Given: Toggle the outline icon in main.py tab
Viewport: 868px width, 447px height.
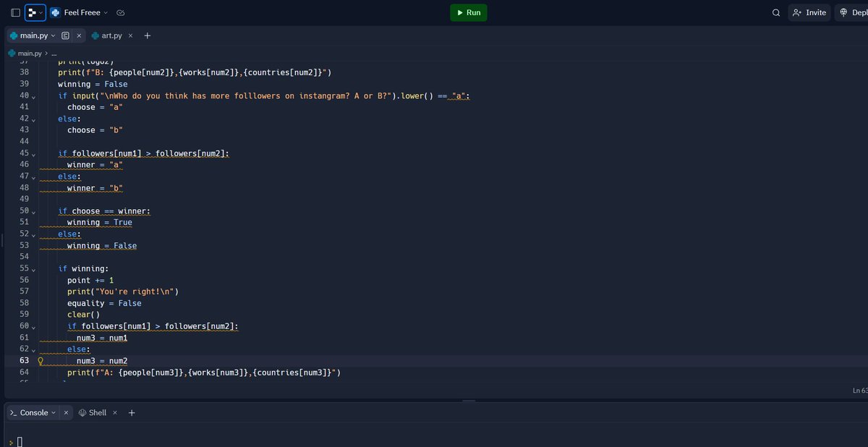Looking at the screenshot, I should [x=65, y=35].
